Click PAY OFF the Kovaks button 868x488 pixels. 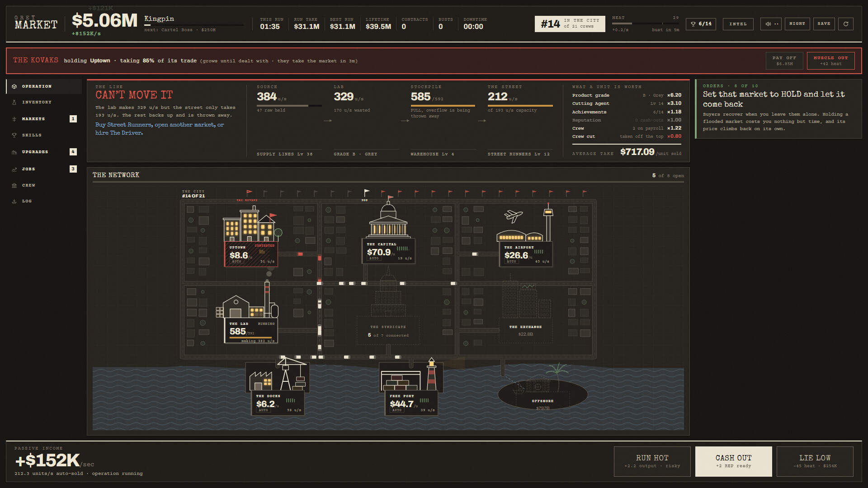click(x=784, y=61)
